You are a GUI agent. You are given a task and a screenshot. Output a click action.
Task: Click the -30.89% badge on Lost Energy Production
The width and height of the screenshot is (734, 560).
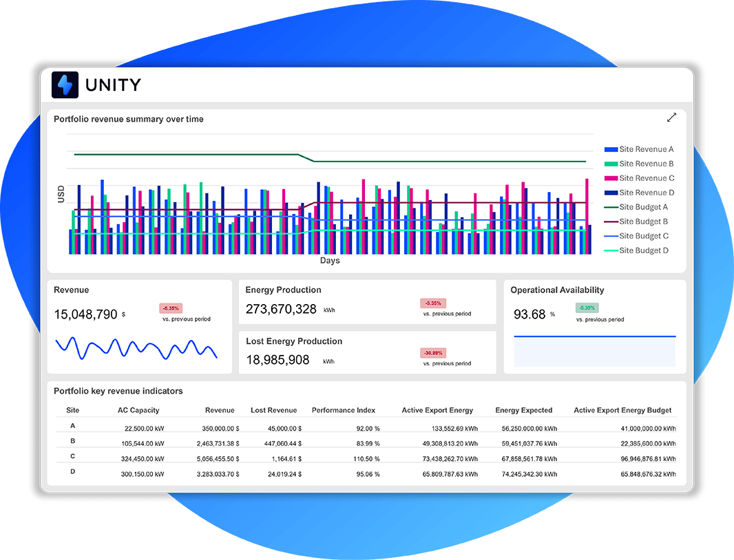(x=434, y=353)
